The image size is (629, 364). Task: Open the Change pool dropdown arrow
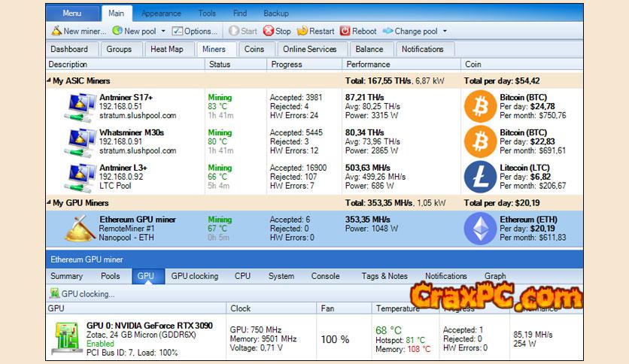click(x=445, y=31)
